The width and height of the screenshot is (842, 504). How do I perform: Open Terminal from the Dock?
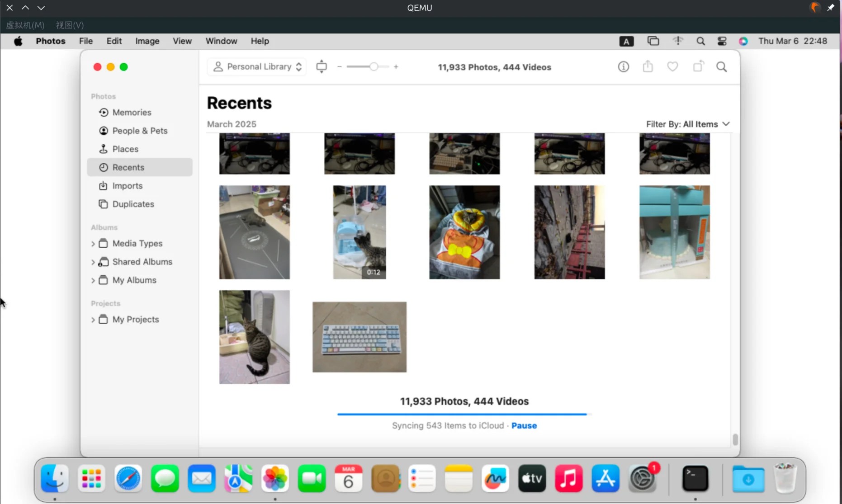[x=695, y=478]
